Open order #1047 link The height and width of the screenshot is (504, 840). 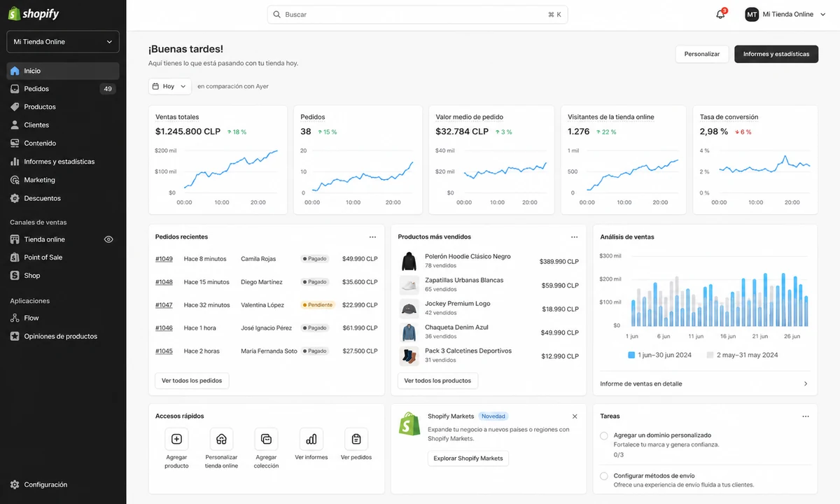click(164, 305)
